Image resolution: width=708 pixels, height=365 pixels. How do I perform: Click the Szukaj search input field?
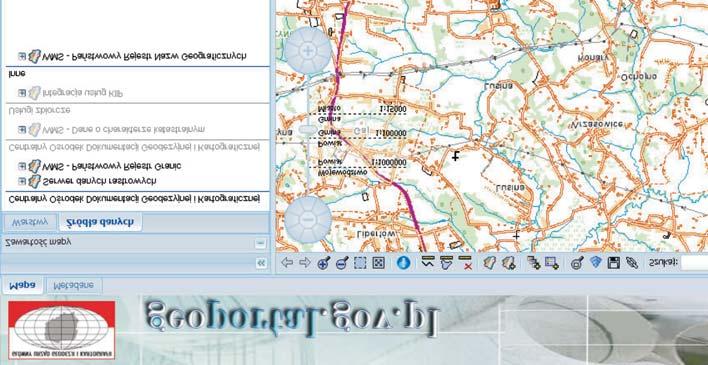694,262
